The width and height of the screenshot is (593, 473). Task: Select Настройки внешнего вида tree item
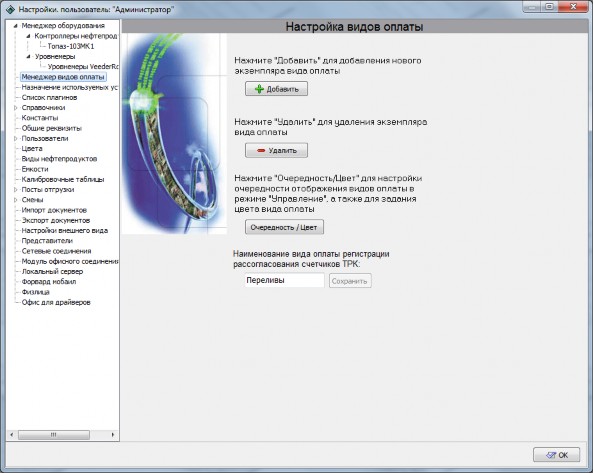[x=65, y=230]
